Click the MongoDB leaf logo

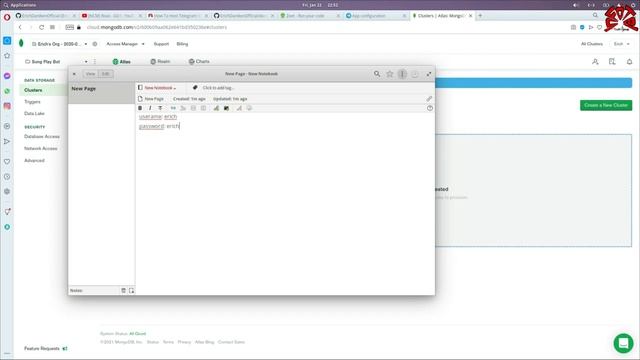click(21, 44)
